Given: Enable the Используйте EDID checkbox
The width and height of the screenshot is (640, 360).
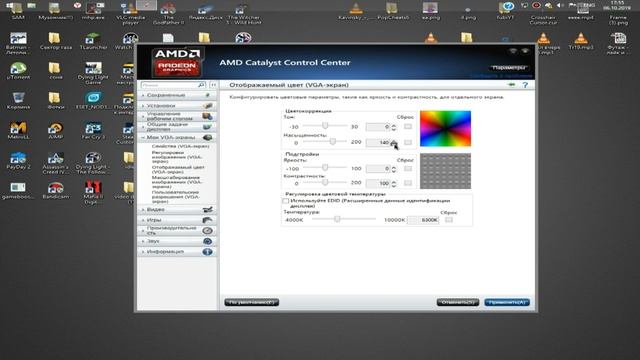Looking at the screenshot, I should 285,201.
